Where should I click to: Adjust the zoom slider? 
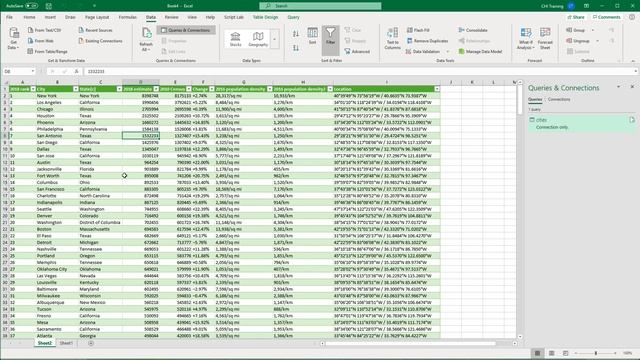pyautogui.click(x=596, y=353)
